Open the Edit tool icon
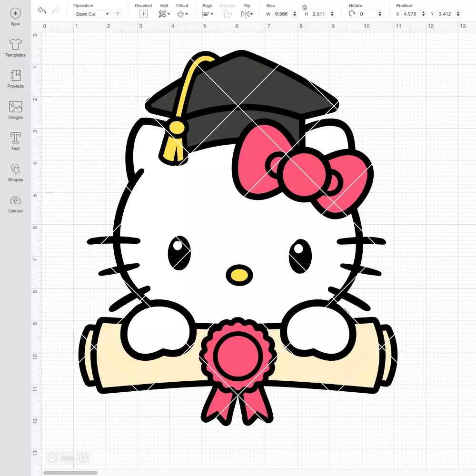 click(162, 14)
